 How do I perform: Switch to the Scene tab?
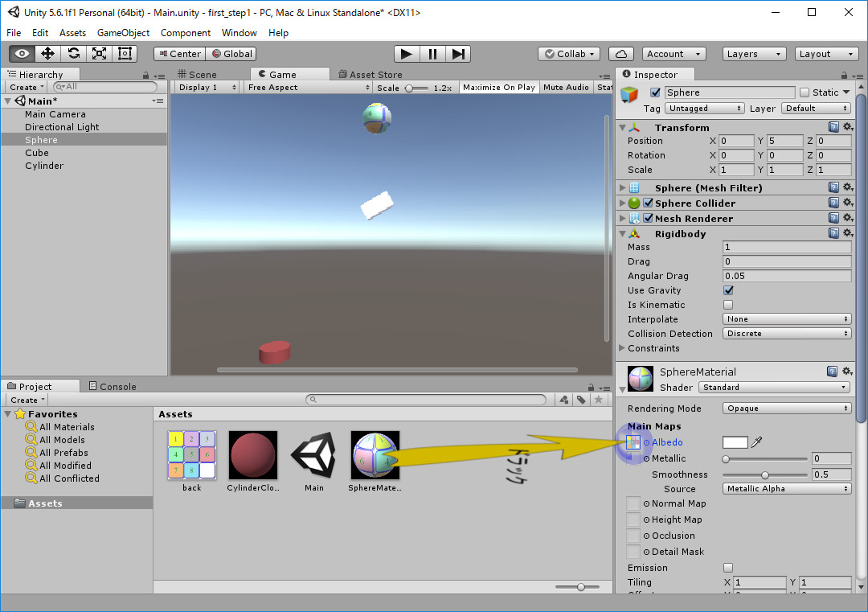click(202, 75)
